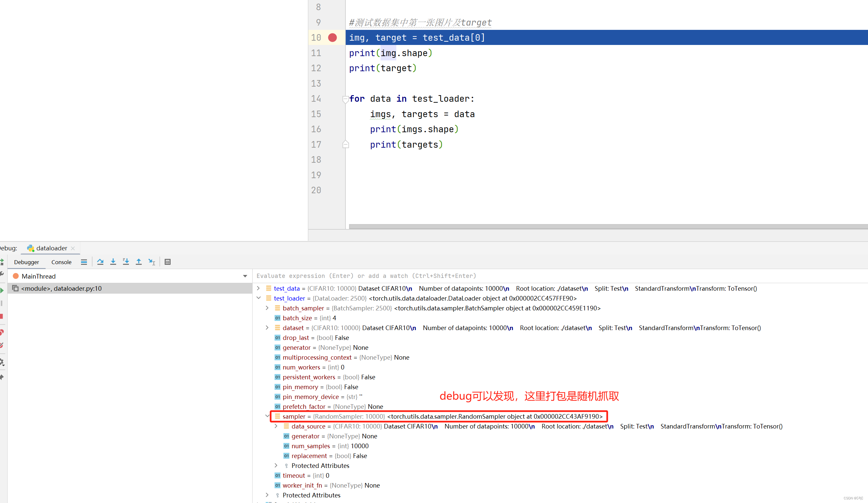Select the Debugger tab
The width and height of the screenshot is (868, 503).
(27, 262)
